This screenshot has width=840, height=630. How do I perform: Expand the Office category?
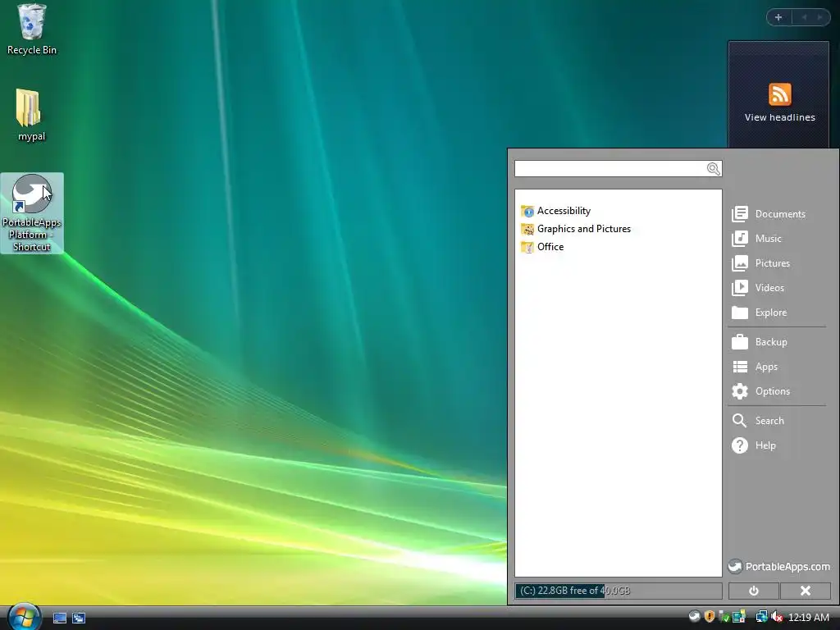[x=542, y=247]
